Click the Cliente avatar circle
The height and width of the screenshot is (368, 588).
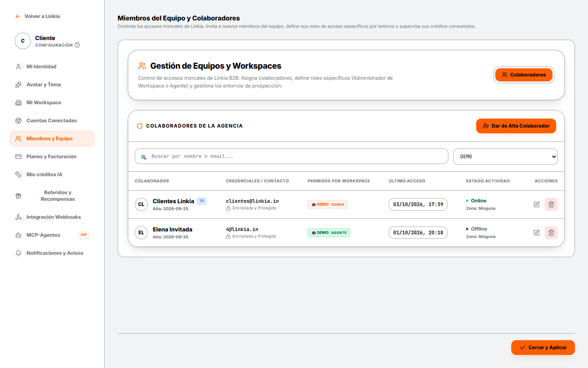[23, 41]
